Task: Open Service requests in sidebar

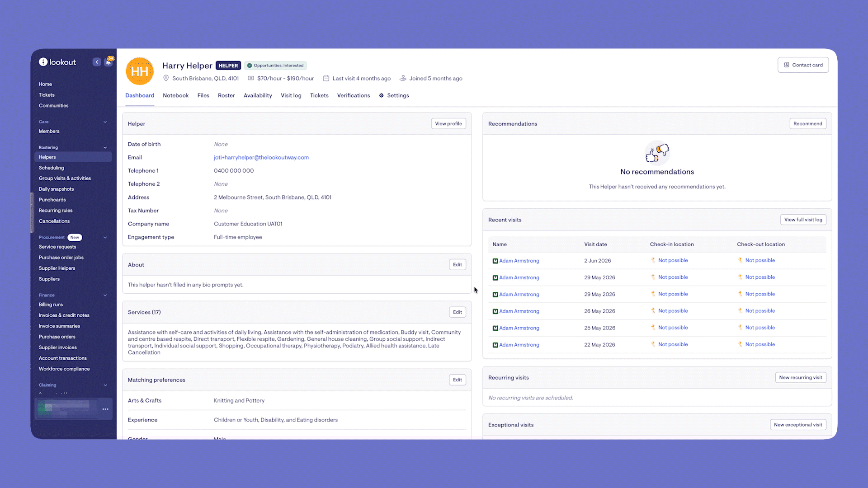Action: tap(57, 247)
